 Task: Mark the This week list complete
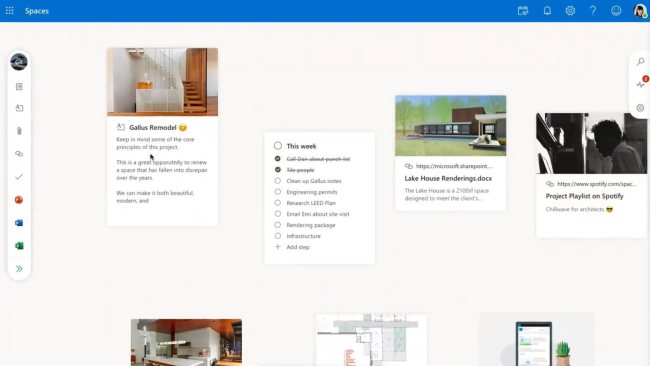278,145
